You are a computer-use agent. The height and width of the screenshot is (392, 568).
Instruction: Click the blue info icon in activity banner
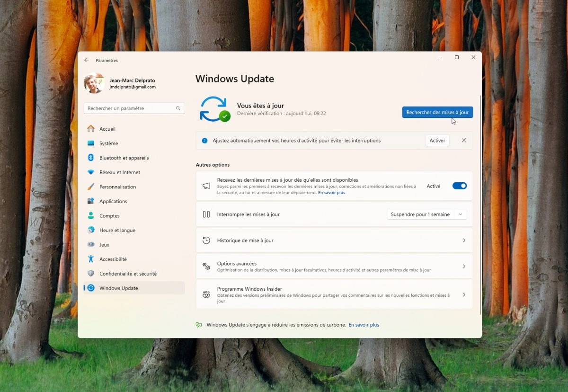point(205,141)
